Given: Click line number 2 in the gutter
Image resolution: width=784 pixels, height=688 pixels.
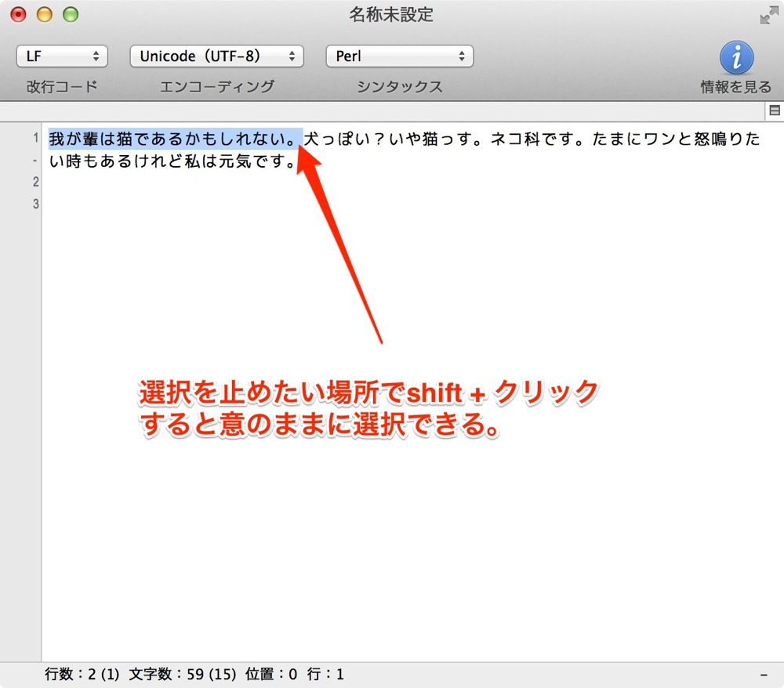Looking at the screenshot, I should point(35,181).
